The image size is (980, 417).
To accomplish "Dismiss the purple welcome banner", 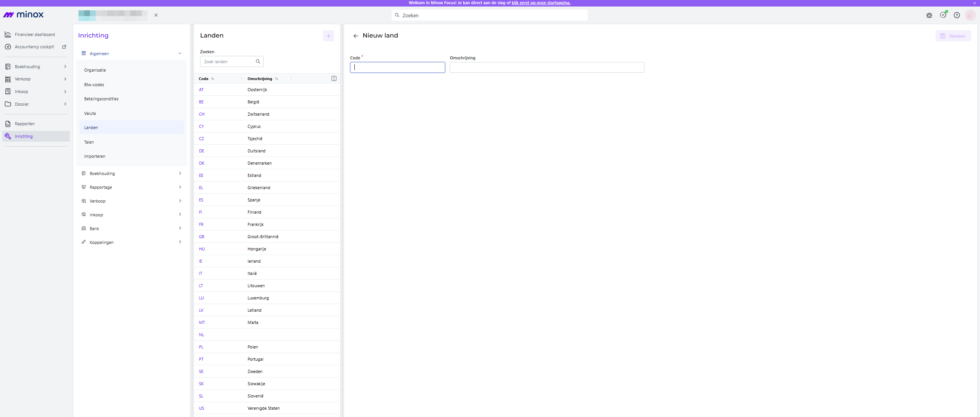I will (x=975, y=3).
